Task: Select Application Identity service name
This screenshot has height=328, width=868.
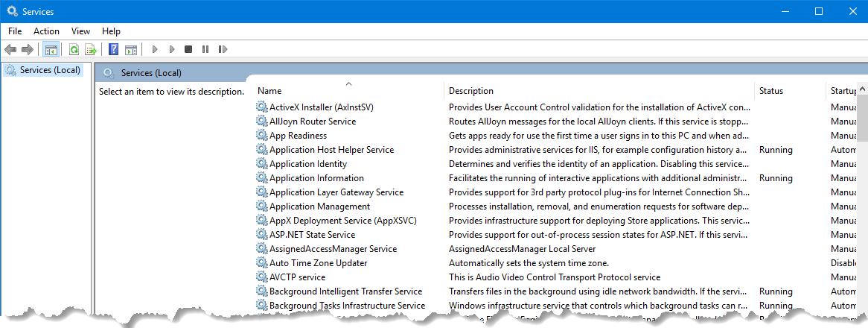Action: click(308, 163)
